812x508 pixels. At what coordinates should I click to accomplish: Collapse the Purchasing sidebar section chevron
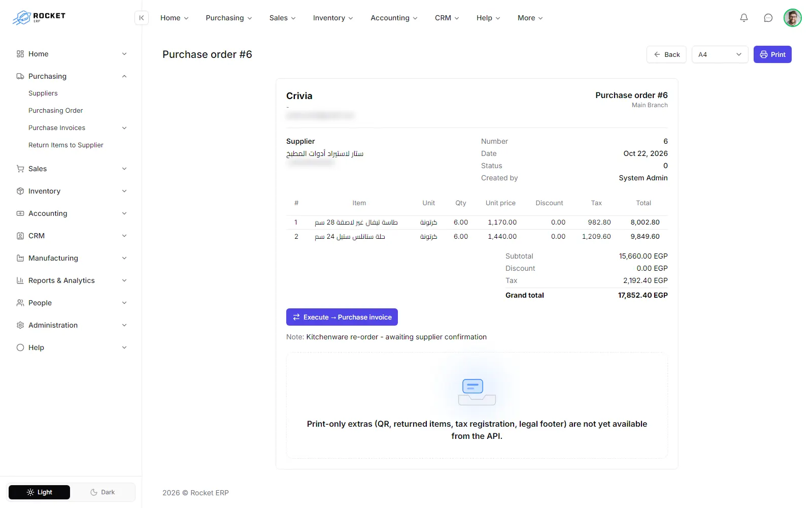[124, 76]
